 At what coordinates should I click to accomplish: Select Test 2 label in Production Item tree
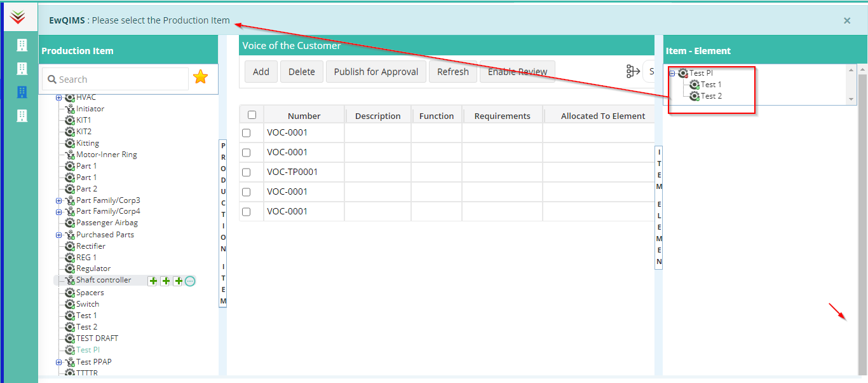tap(86, 327)
